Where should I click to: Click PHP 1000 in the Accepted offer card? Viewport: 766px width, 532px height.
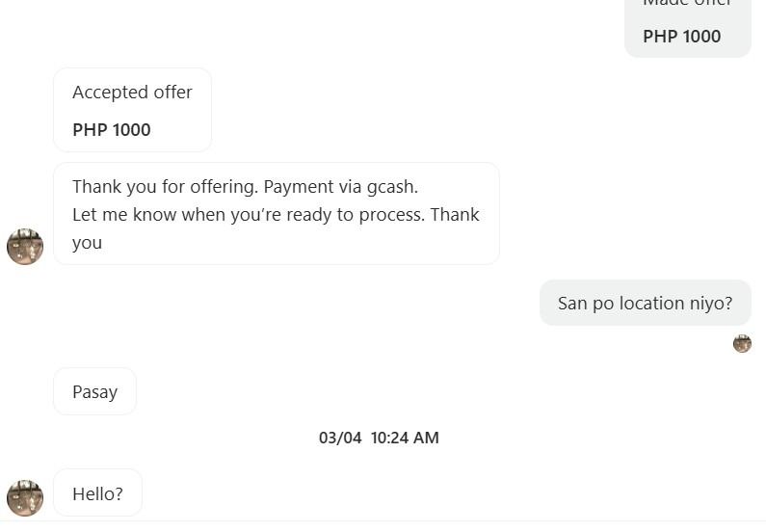click(112, 130)
